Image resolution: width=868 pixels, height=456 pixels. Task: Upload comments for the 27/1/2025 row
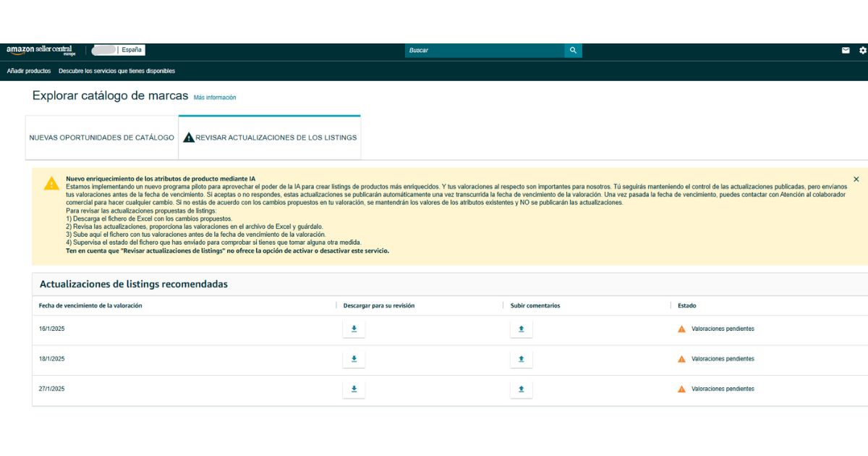coord(521,389)
